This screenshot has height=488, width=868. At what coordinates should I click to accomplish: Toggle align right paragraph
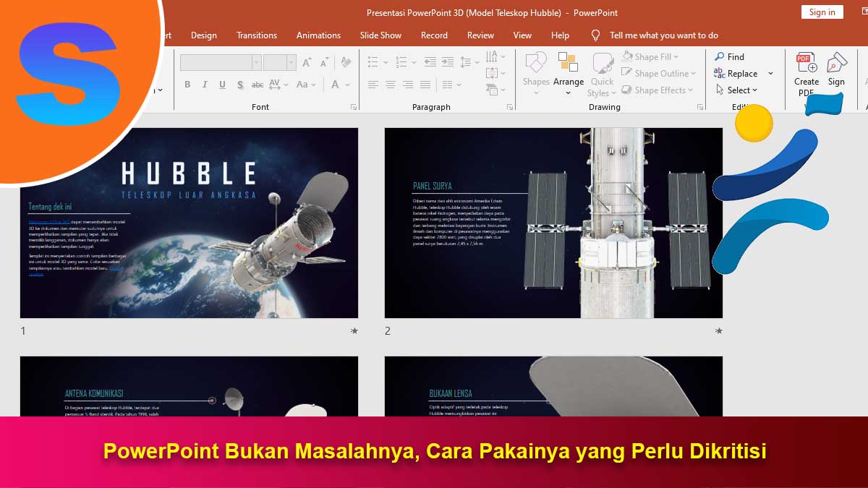click(x=407, y=85)
